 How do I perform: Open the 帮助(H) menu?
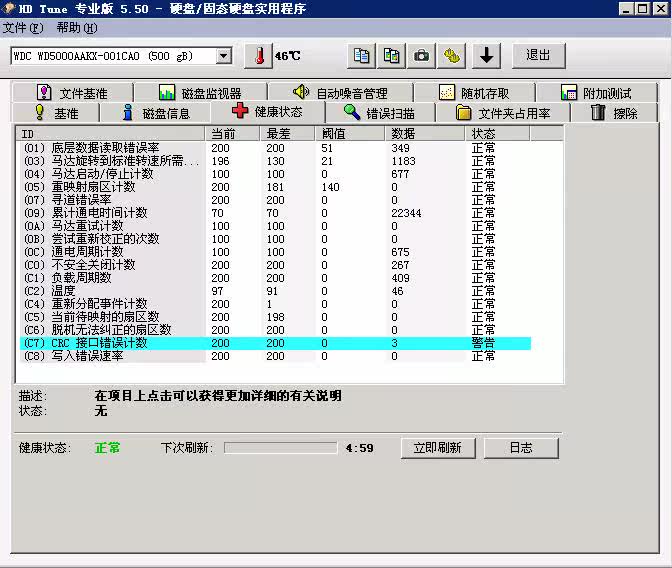[77, 28]
